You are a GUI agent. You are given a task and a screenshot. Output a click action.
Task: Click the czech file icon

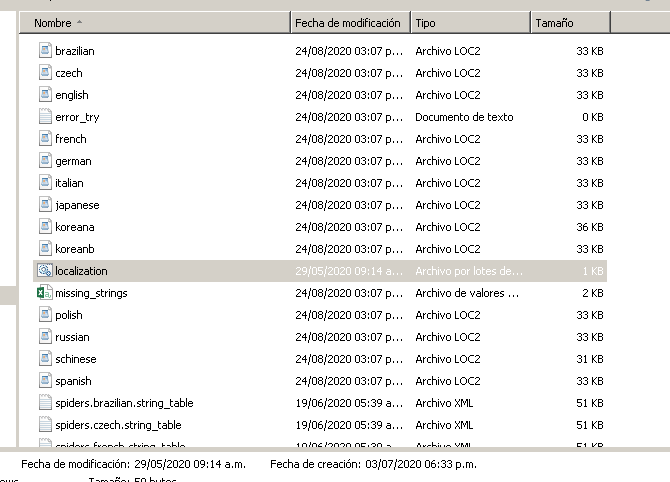pos(45,73)
